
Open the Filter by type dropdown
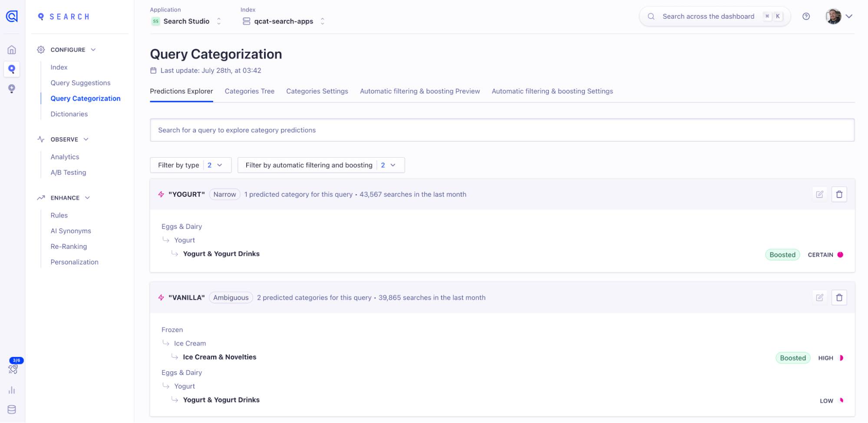[x=190, y=165]
